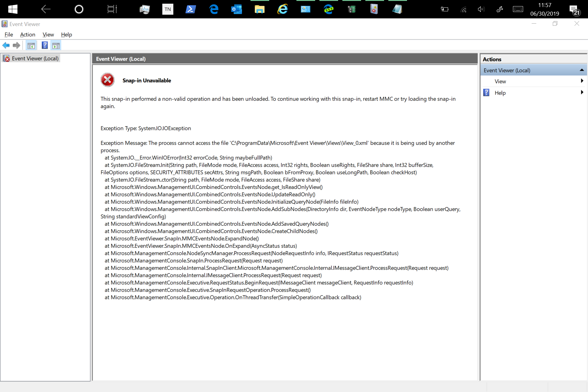Click the Windows Ink Workspace tray icon

click(500, 9)
